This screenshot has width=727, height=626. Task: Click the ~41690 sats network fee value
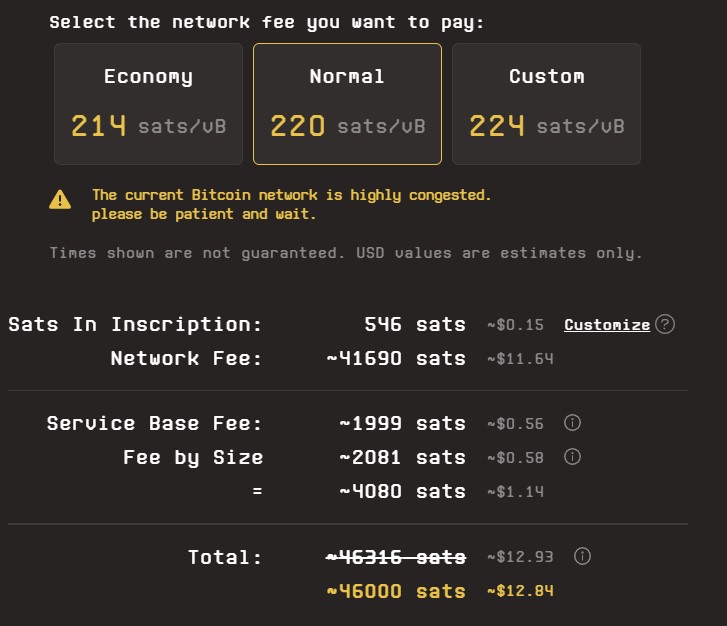tap(396, 358)
